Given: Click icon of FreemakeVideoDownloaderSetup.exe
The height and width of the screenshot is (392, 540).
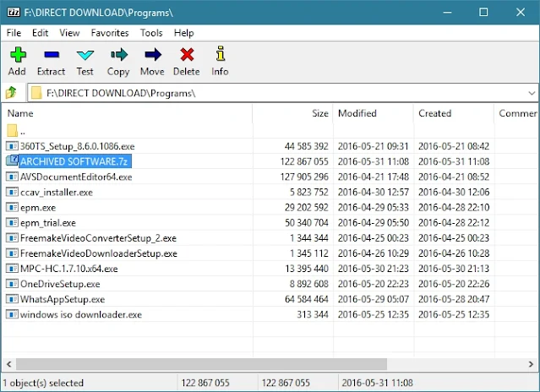Looking at the screenshot, I should click(12, 253).
